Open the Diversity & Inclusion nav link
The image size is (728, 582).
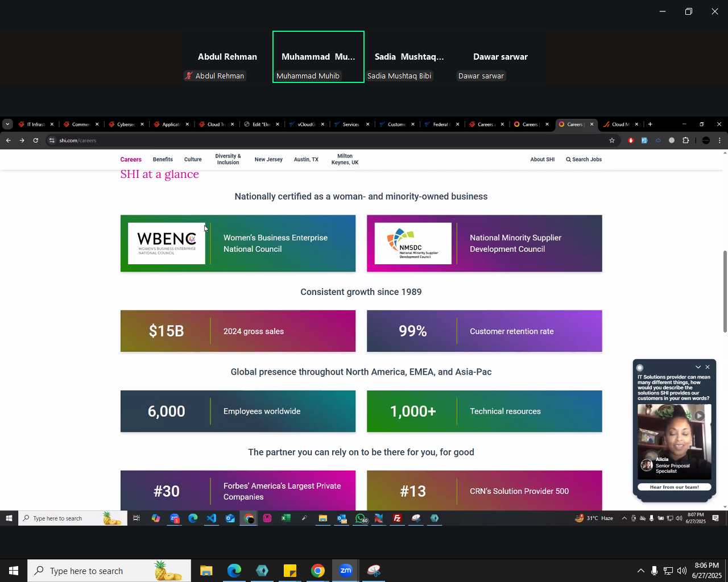pos(228,159)
